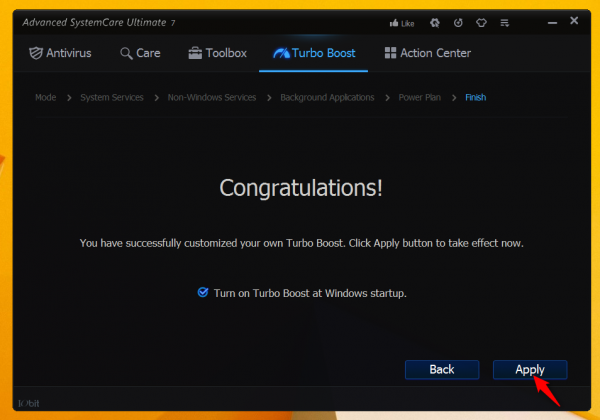Viewport: 600px width, 420px height.
Task: Click the circular update/restore icon
Action: click(458, 23)
